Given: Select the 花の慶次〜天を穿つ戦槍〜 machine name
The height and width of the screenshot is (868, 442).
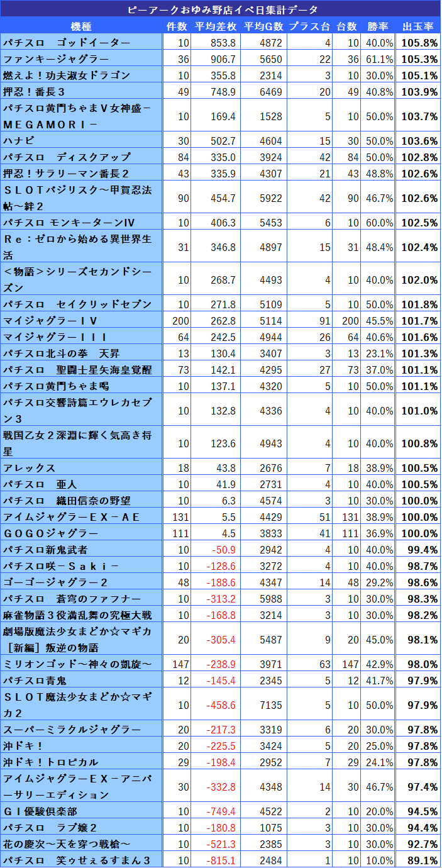Looking at the screenshot, I should point(67,844).
